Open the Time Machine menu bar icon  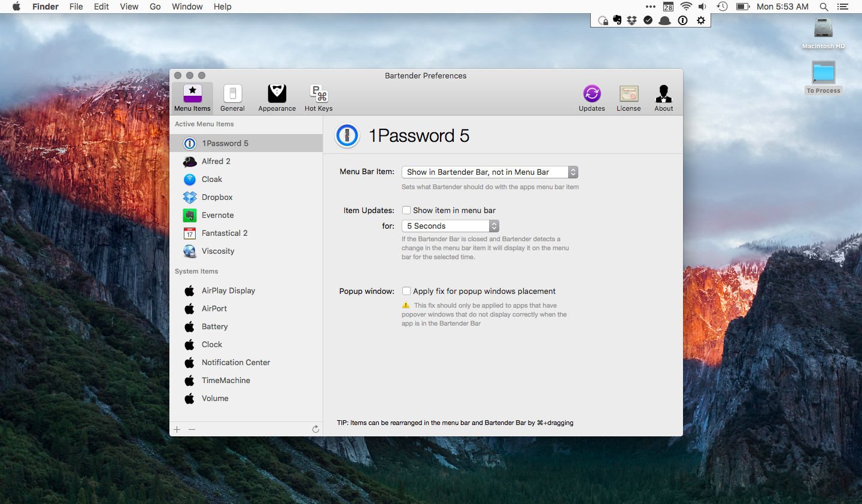[723, 7]
